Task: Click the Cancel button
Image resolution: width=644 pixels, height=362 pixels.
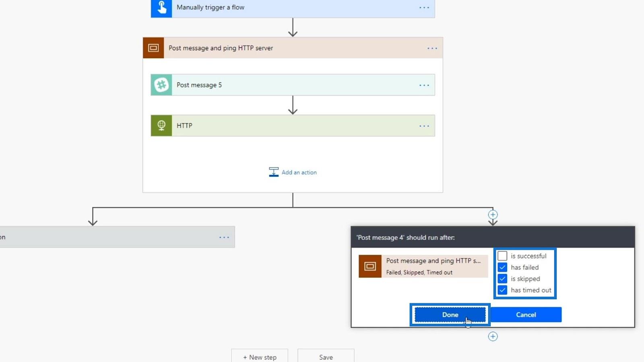Action: tap(526, 315)
